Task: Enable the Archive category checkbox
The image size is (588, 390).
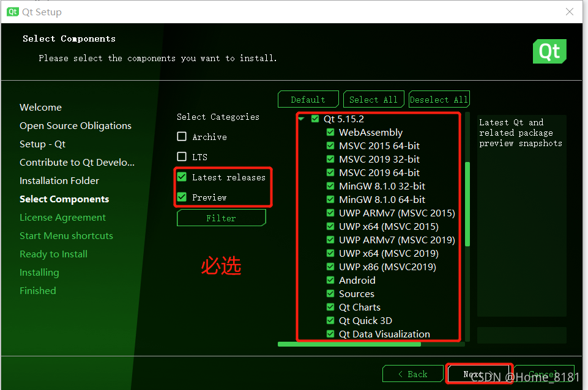Action: tap(182, 136)
